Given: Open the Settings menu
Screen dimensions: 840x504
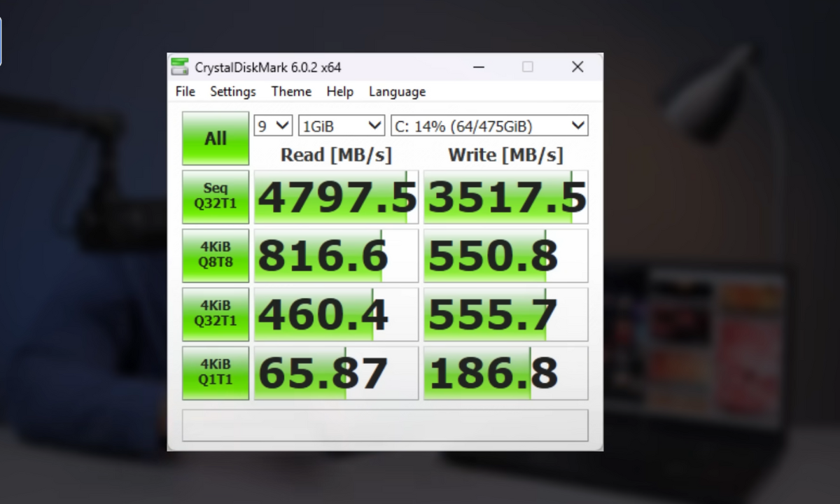Looking at the screenshot, I should point(233,92).
